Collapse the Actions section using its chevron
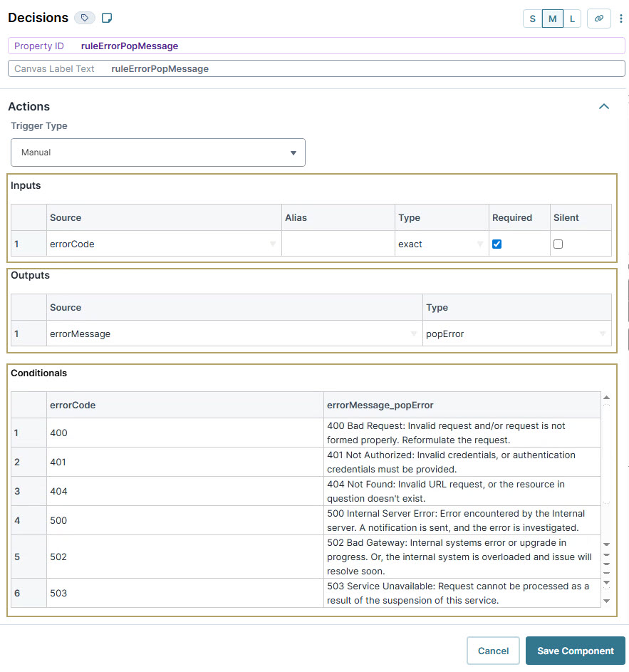 point(604,106)
